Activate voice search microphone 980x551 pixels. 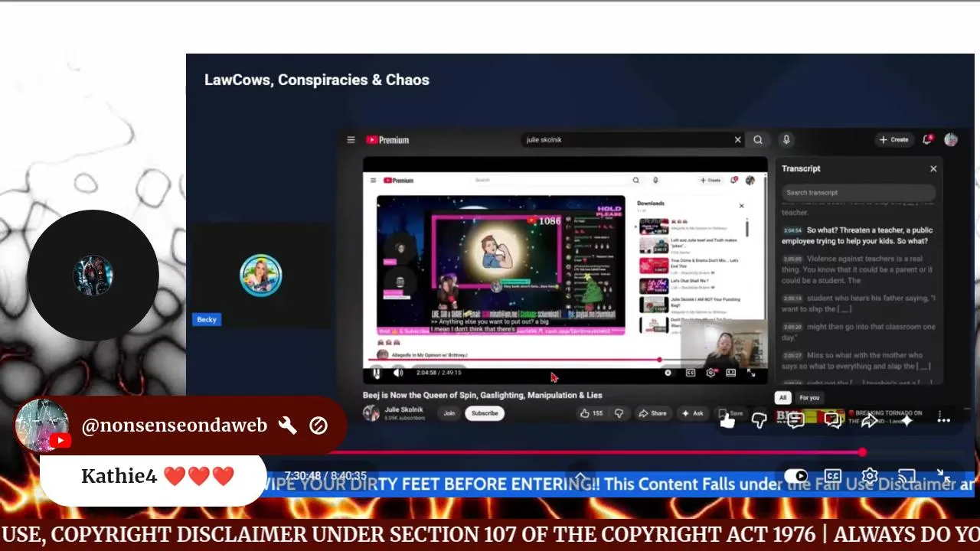786,140
